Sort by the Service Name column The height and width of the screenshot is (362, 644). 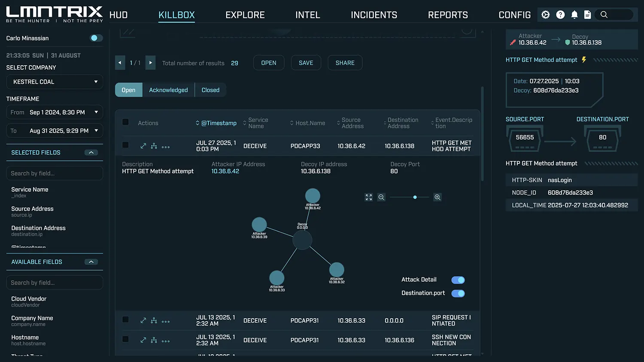[x=255, y=123]
